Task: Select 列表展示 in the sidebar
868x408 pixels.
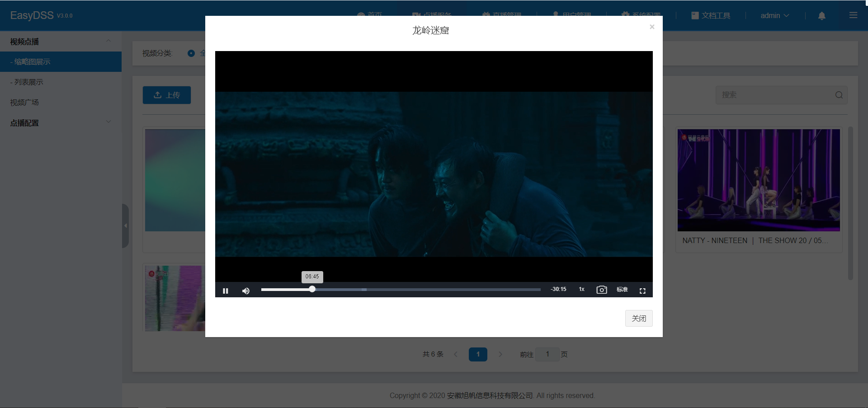Action: coord(61,82)
